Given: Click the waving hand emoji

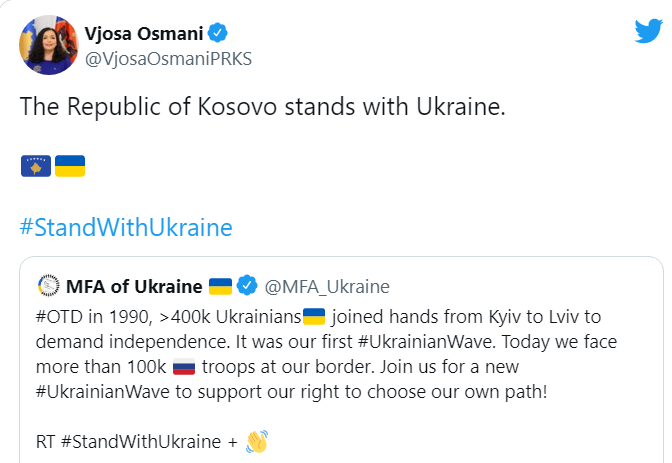Looking at the screenshot, I should (257, 441).
